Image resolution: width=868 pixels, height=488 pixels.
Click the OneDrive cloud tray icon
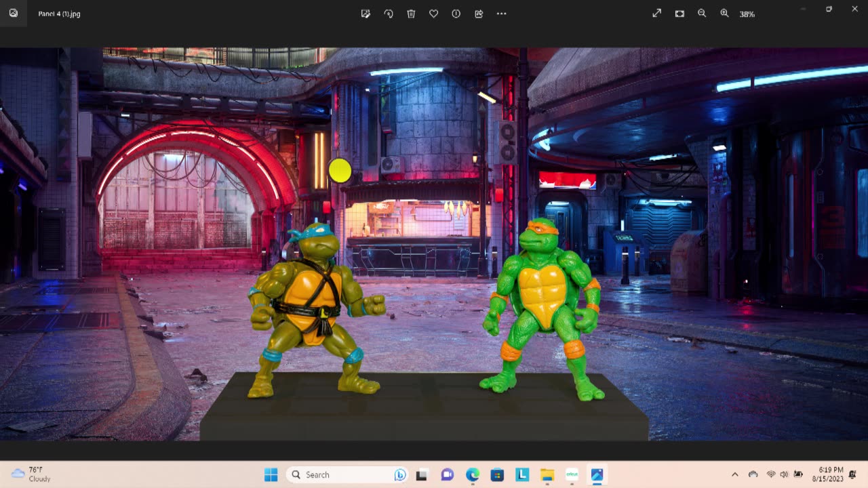[x=753, y=474]
